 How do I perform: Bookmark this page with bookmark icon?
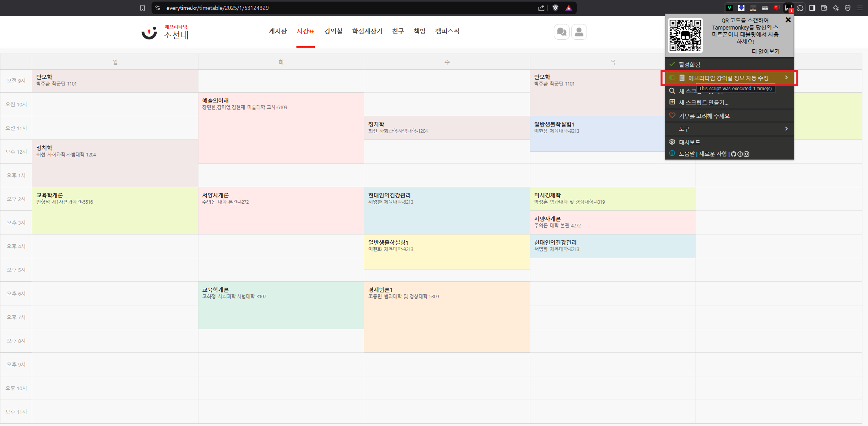point(143,8)
